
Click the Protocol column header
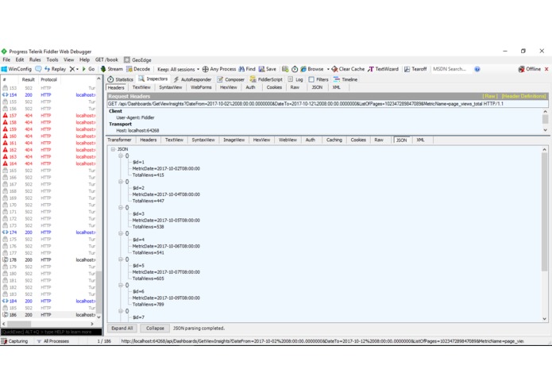[48, 79]
